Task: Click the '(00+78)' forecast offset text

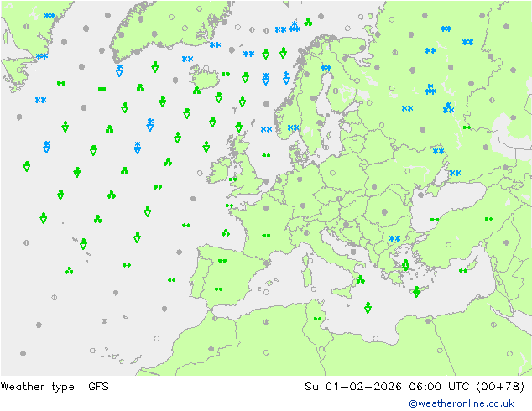Action: (x=500, y=387)
